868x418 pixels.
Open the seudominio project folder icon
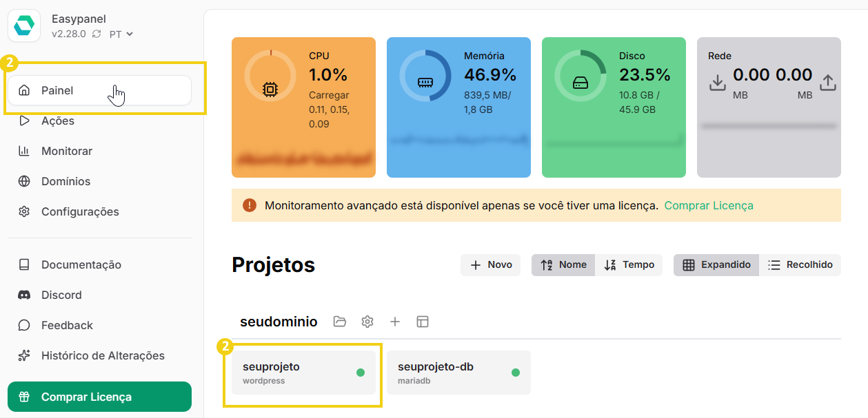tap(339, 321)
